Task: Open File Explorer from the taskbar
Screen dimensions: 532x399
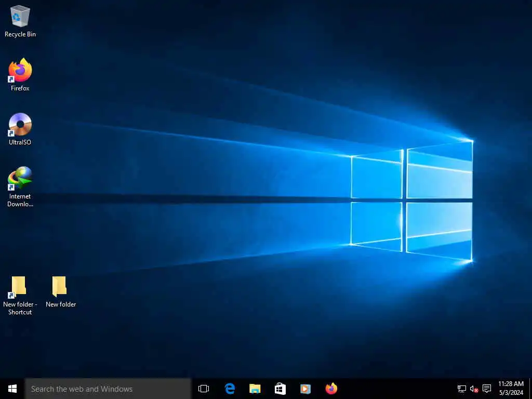Action: coord(255,389)
